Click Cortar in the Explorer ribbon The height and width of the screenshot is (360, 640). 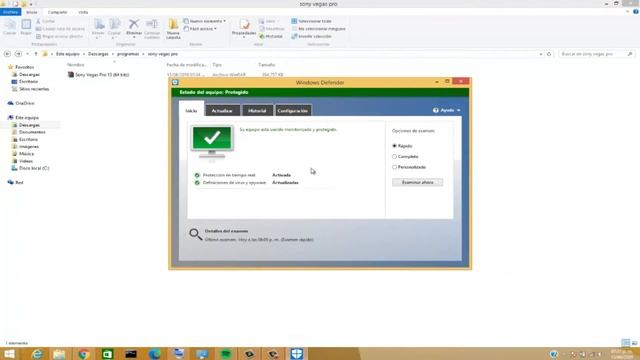[46, 21]
